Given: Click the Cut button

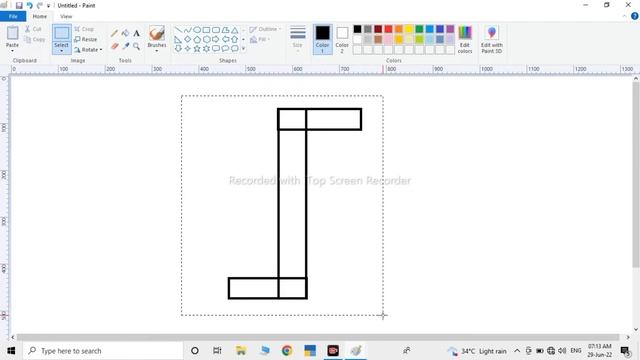Looking at the screenshot, I should pyautogui.click(x=33, y=29).
